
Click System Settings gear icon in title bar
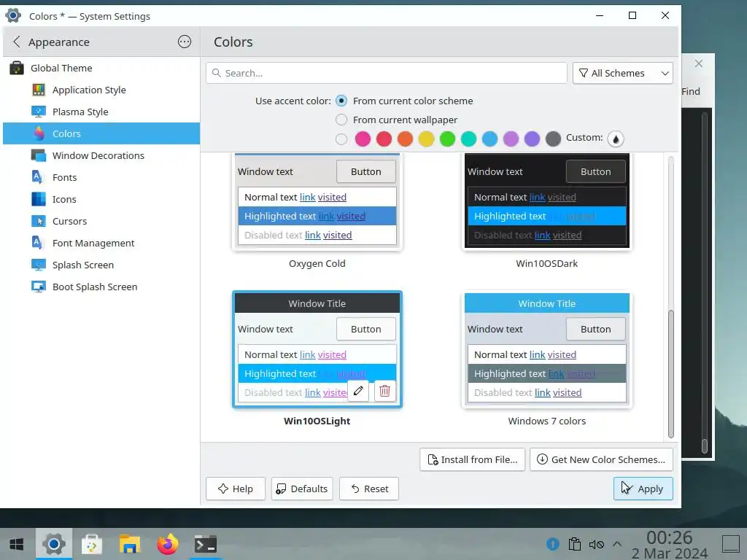pyautogui.click(x=13, y=16)
